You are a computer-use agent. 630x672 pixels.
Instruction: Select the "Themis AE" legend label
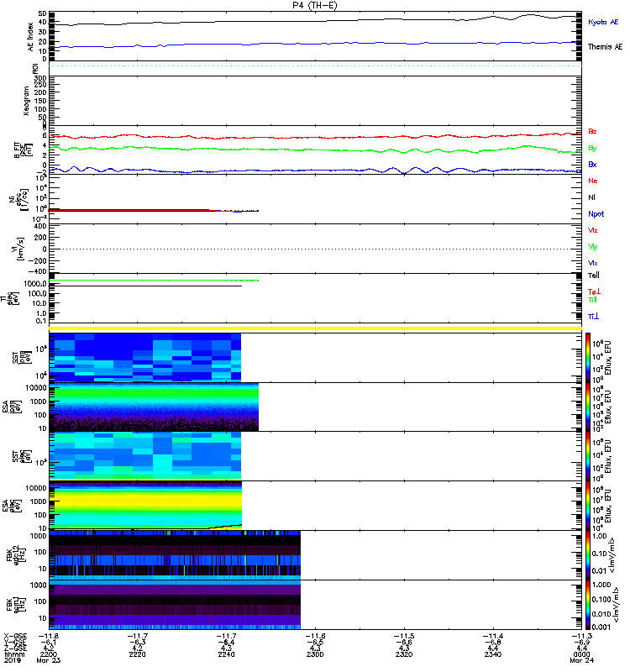coord(605,47)
